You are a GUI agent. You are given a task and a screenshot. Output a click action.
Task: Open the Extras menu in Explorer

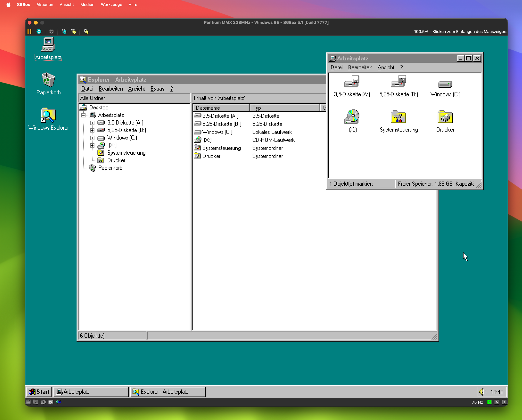click(157, 89)
